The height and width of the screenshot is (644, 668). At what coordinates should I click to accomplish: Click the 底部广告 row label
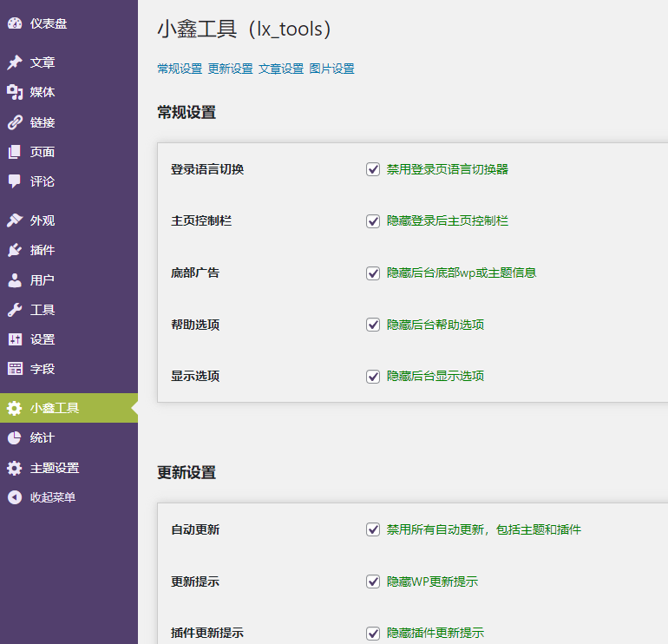click(x=195, y=273)
